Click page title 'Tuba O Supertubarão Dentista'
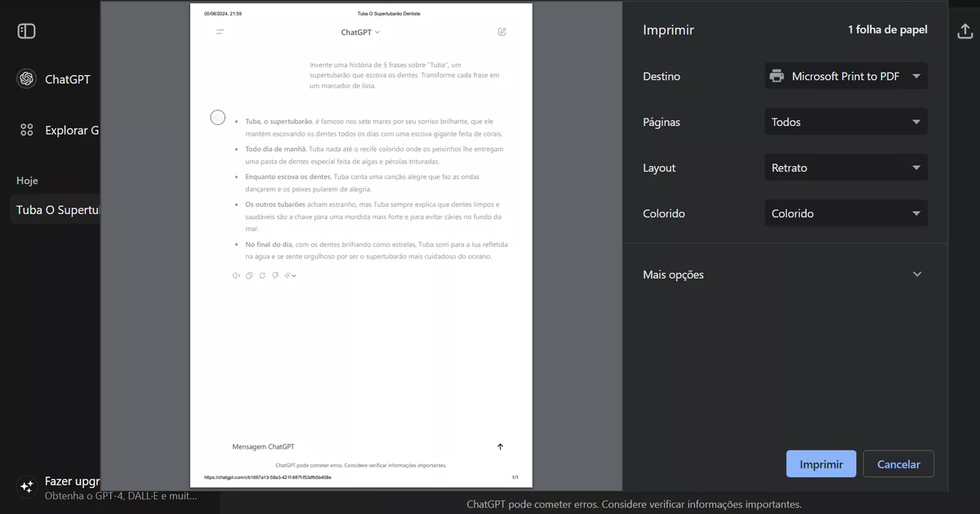980x514 pixels. click(x=390, y=14)
